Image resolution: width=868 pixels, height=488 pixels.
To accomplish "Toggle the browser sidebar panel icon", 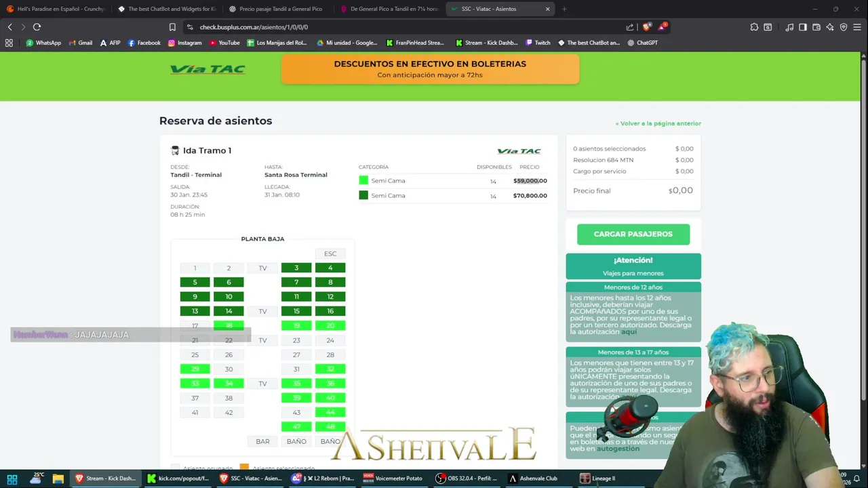I will (803, 27).
